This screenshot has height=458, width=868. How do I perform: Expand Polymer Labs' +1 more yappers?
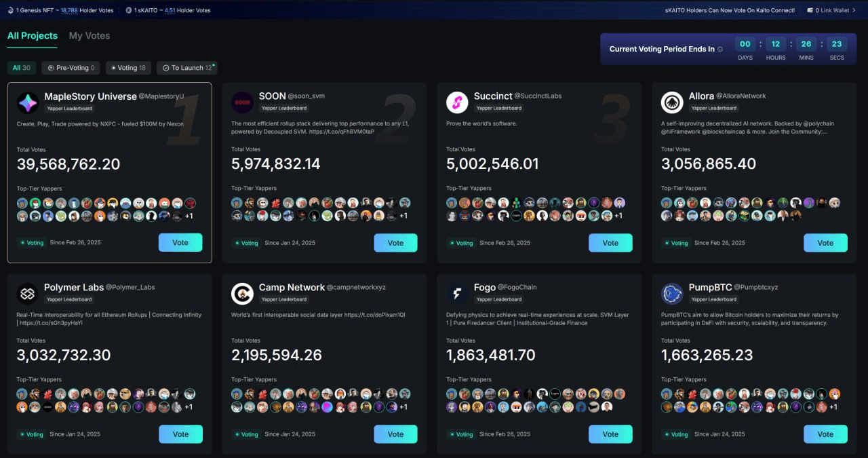tap(189, 407)
